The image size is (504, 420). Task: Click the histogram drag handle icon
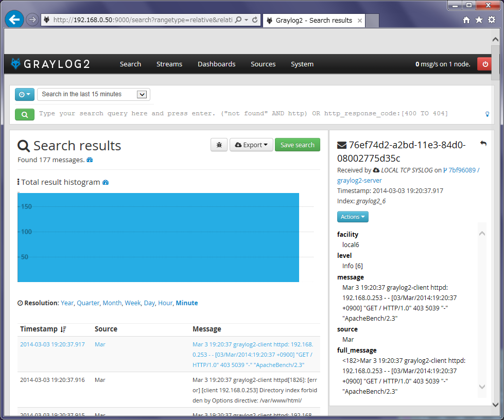point(19,182)
